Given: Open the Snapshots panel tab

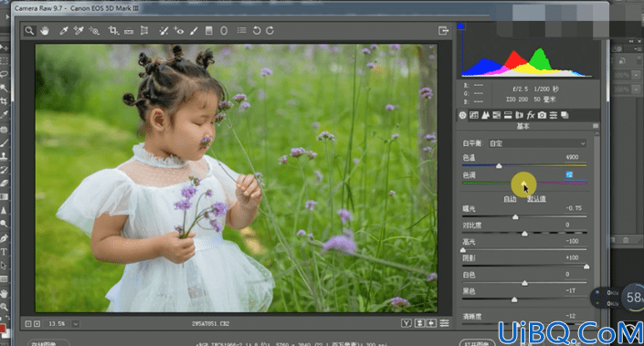Looking at the screenshot, I should coord(565,115).
